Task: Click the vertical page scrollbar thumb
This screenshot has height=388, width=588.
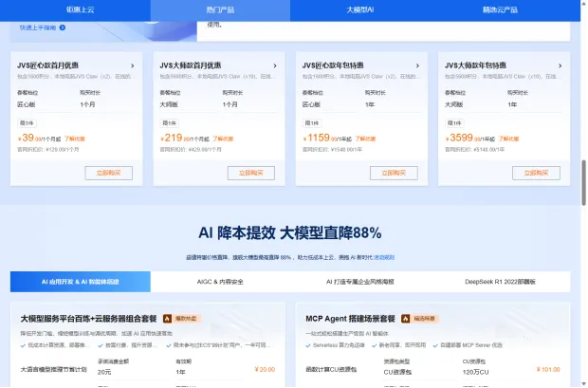Action: (x=584, y=183)
